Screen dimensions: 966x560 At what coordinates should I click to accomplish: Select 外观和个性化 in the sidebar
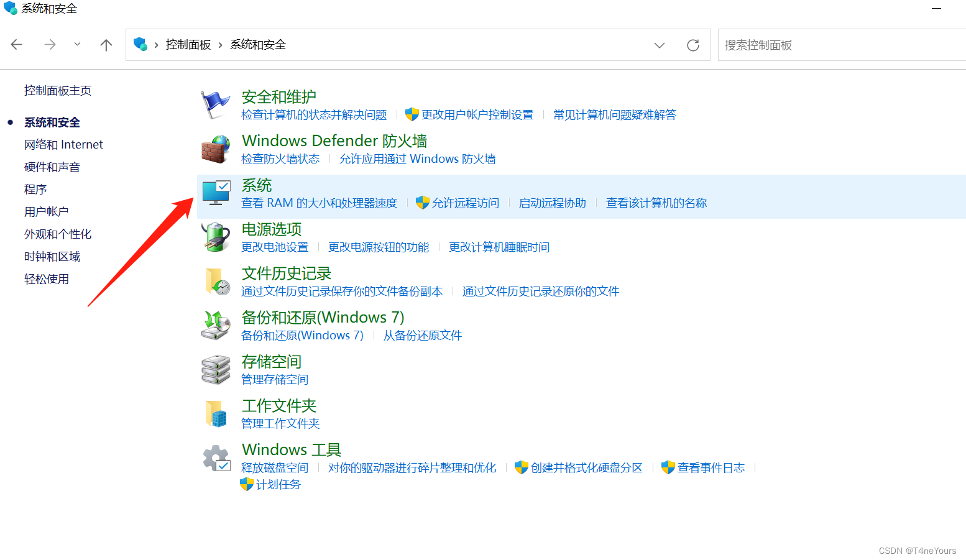click(x=58, y=234)
